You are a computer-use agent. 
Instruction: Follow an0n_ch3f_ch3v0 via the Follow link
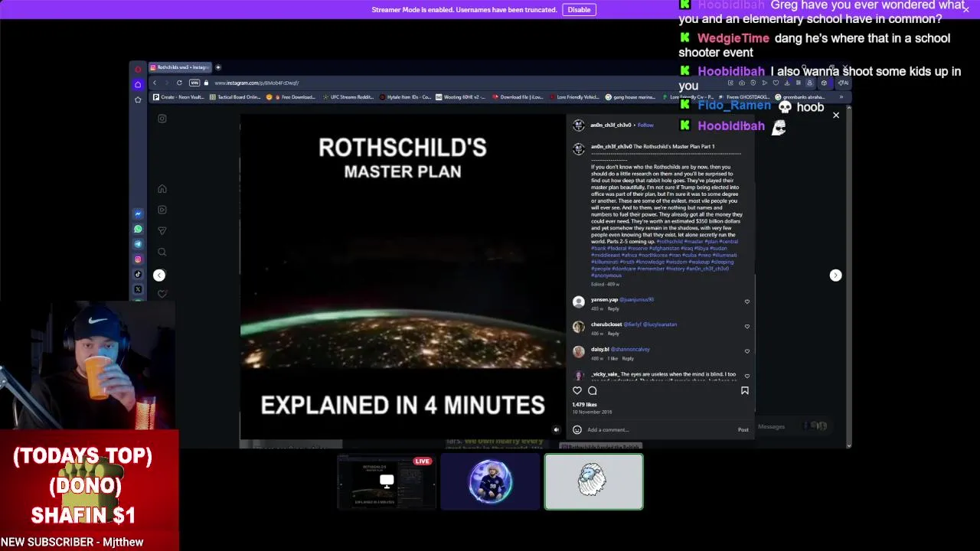(645, 125)
